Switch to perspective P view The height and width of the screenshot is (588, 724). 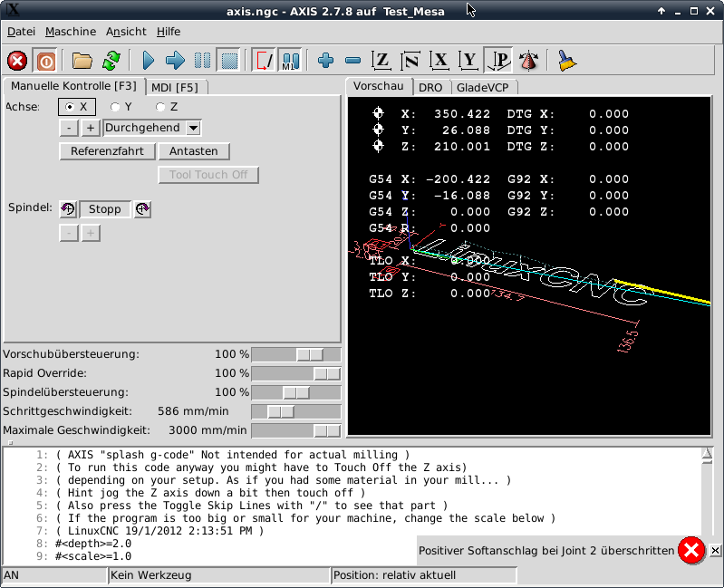coord(497,61)
